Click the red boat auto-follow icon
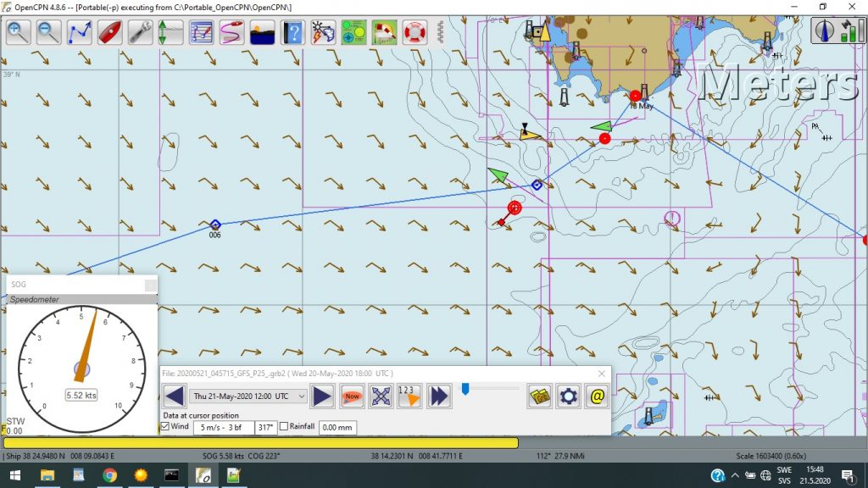Screen dimensions: 868x488 coord(110,32)
